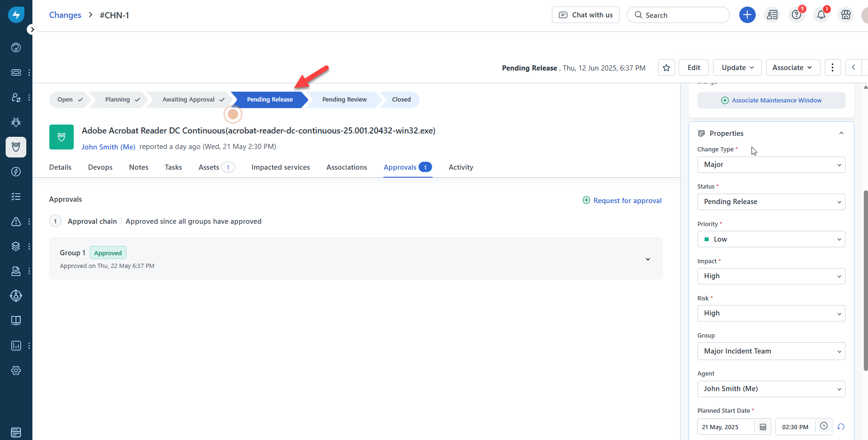Click the Edit button
The image size is (868, 440).
click(x=694, y=68)
